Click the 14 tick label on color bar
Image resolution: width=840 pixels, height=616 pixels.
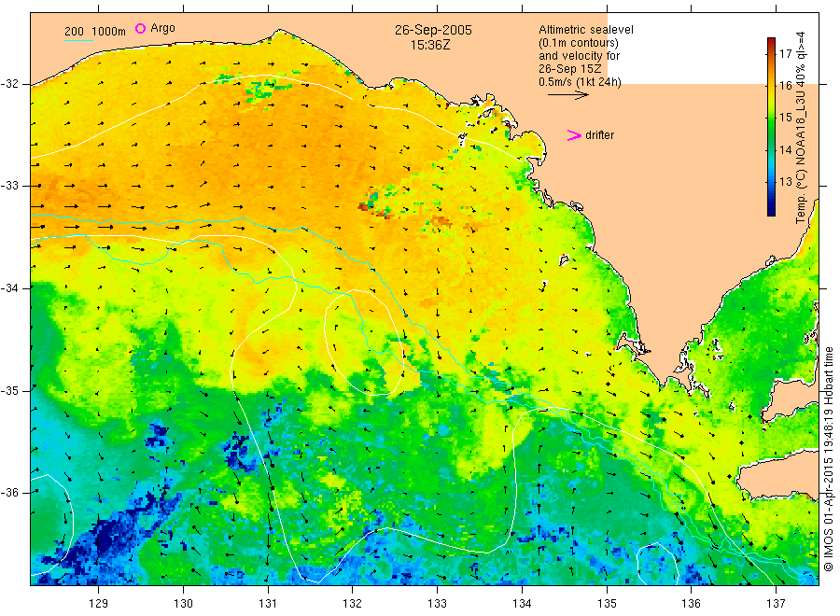click(x=785, y=149)
